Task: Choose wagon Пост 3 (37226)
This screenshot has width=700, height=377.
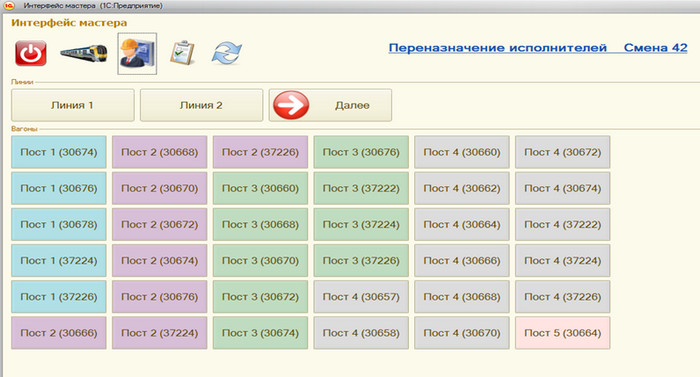Action: pyautogui.click(x=361, y=260)
